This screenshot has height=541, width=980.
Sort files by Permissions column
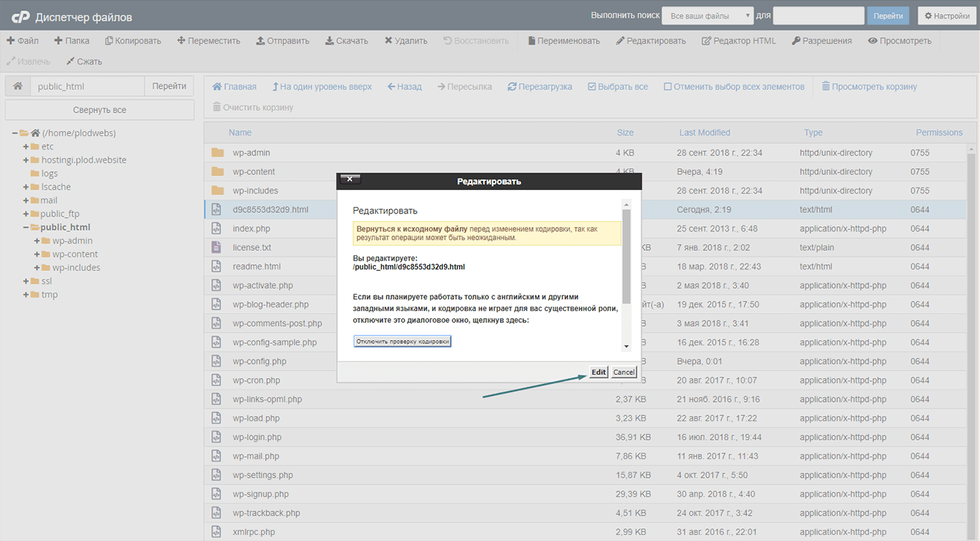tap(939, 132)
